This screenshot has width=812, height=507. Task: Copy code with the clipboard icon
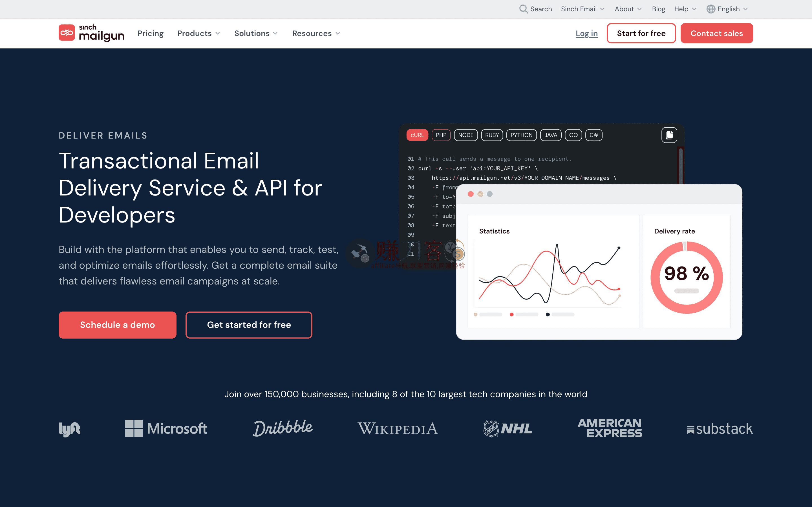(669, 135)
